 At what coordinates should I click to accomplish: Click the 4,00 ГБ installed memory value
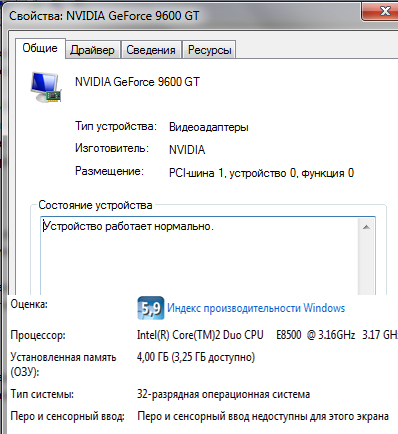196,357
